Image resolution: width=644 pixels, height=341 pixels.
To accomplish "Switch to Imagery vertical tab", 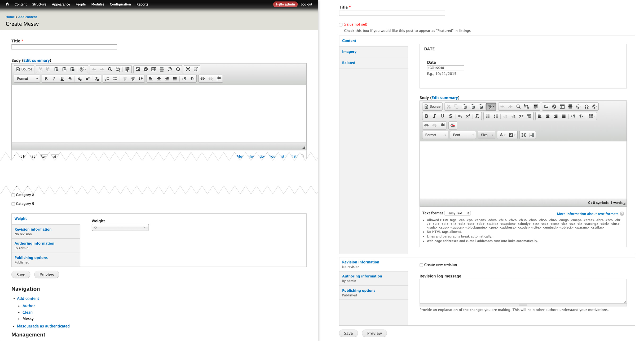I will pos(373,52).
